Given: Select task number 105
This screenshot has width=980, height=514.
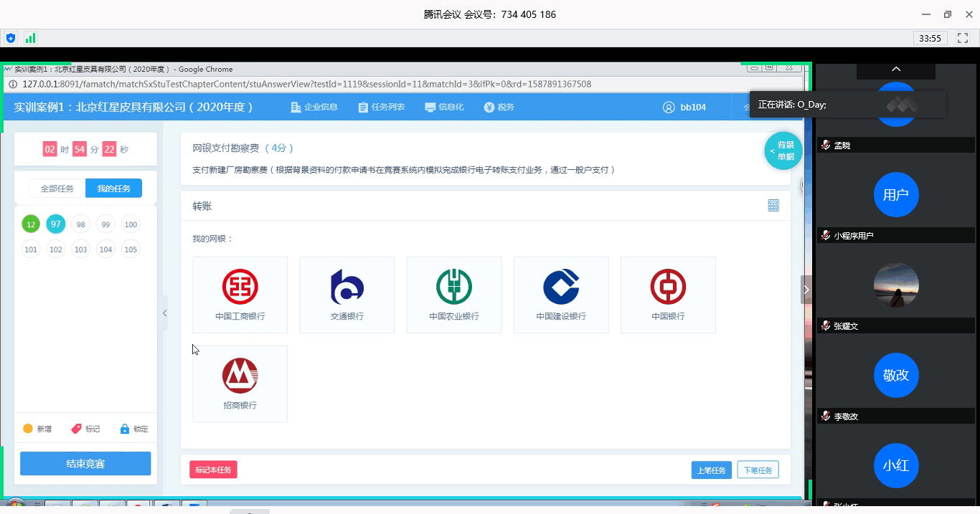Looking at the screenshot, I should tap(131, 249).
